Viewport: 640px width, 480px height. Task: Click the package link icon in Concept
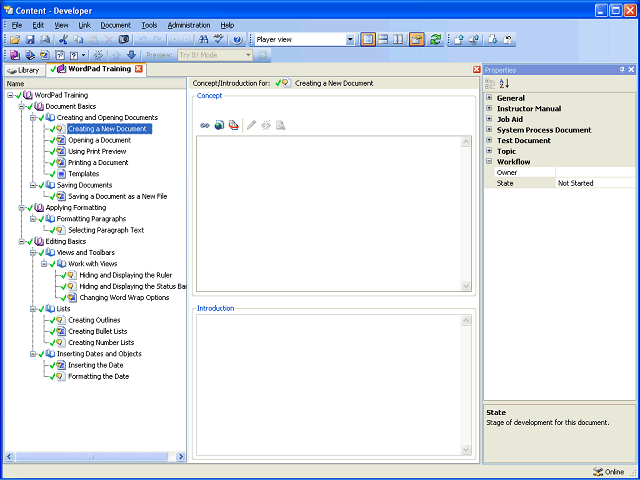(233, 125)
